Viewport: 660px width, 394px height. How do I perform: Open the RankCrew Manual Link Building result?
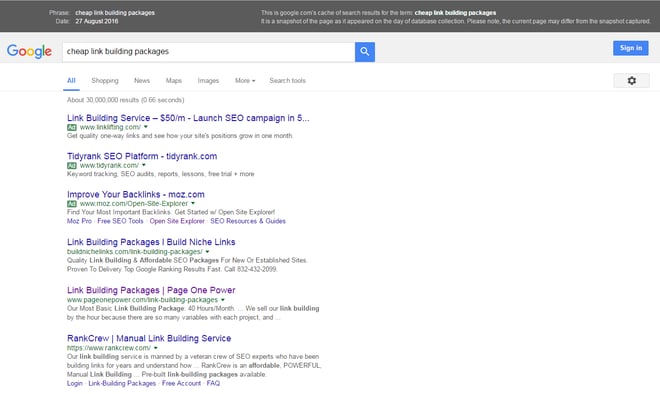point(149,338)
